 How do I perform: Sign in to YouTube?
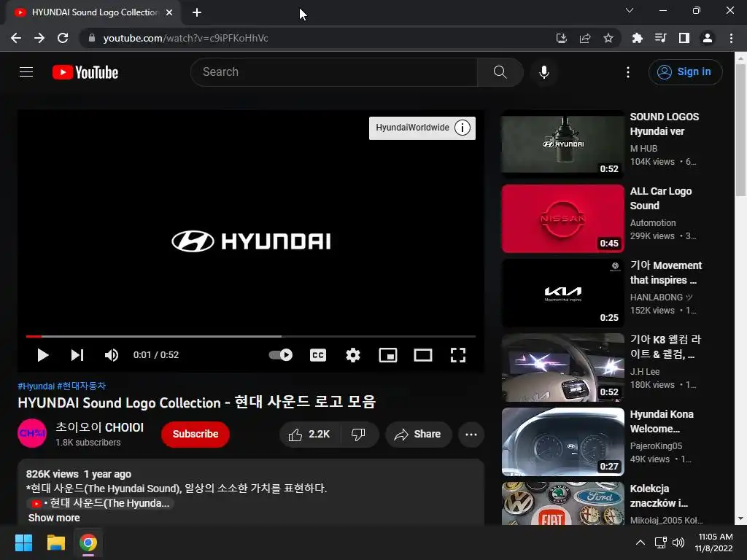tap(685, 72)
